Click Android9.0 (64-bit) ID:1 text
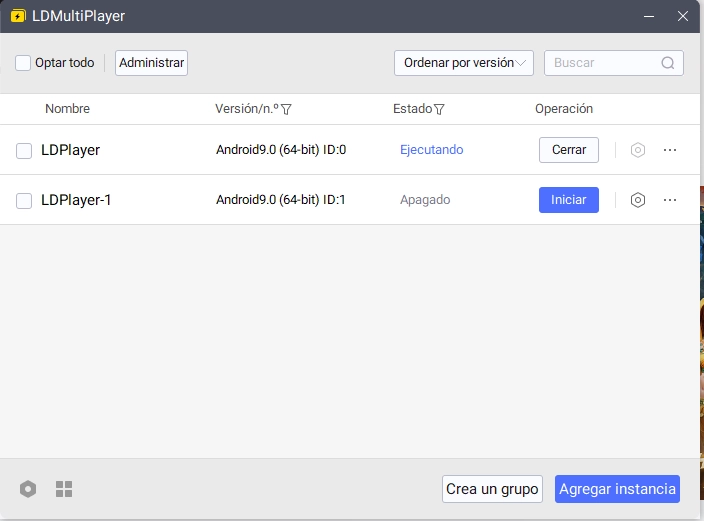Viewport: 704px width, 521px height. pos(281,199)
